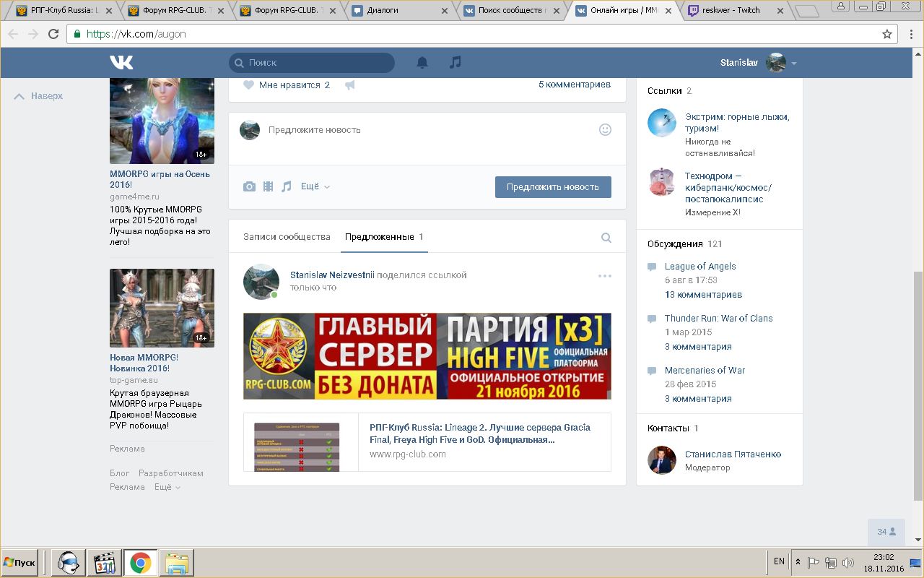The width and height of the screenshot is (924, 578).
Task: Open the Новая MMORPG ad image
Action: coord(162,308)
